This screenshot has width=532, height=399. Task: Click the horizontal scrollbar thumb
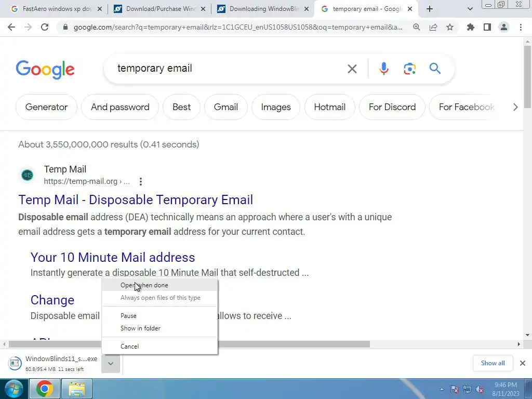[x=189, y=344]
